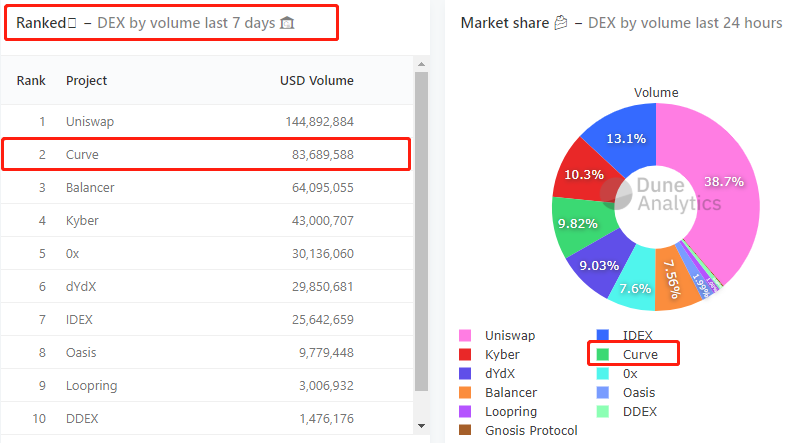Select the DDEX project name in the table
Image resolution: width=793 pixels, height=443 pixels.
click(82, 419)
